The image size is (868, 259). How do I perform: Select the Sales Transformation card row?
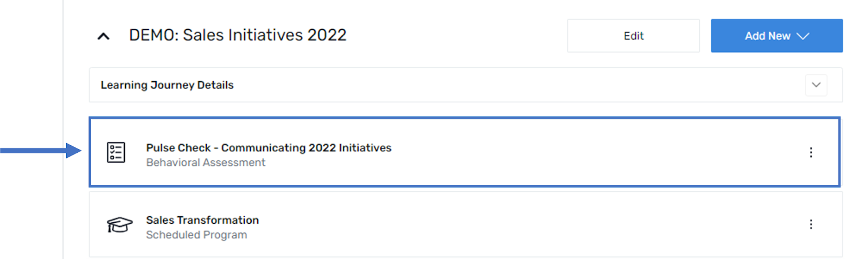pyautogui.click(x=465, y=224)
